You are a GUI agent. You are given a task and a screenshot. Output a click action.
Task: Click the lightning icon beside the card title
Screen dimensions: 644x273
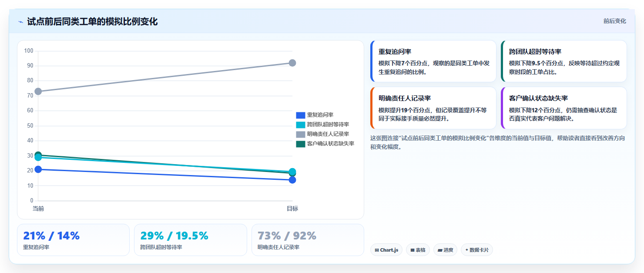20,22
